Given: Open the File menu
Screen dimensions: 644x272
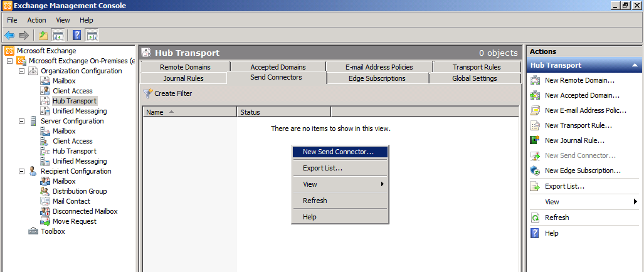Looking at the screenshot, I should (12, 20).
